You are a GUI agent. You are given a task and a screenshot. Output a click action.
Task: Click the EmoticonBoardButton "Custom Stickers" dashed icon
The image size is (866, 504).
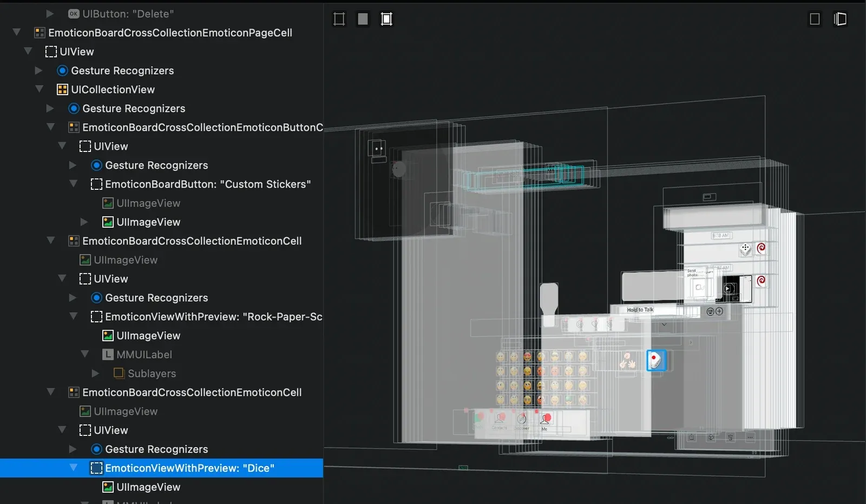[x=96, y=184]
